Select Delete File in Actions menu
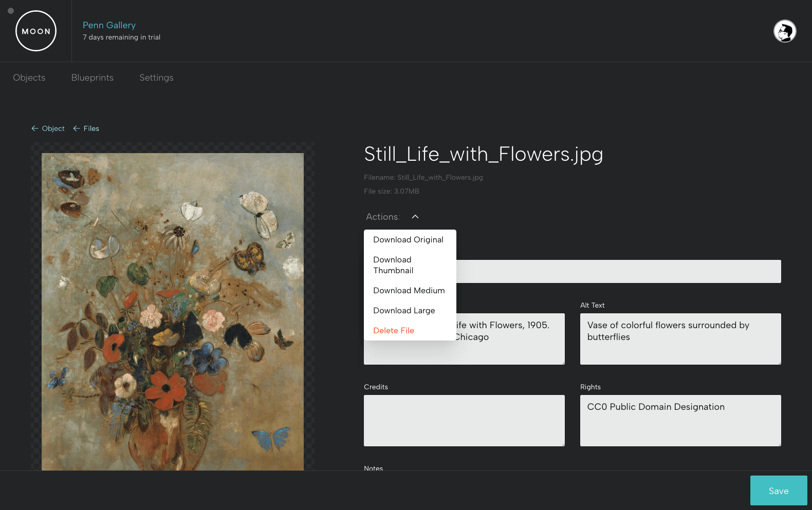812x510 pixels. (x=410, y=331)
